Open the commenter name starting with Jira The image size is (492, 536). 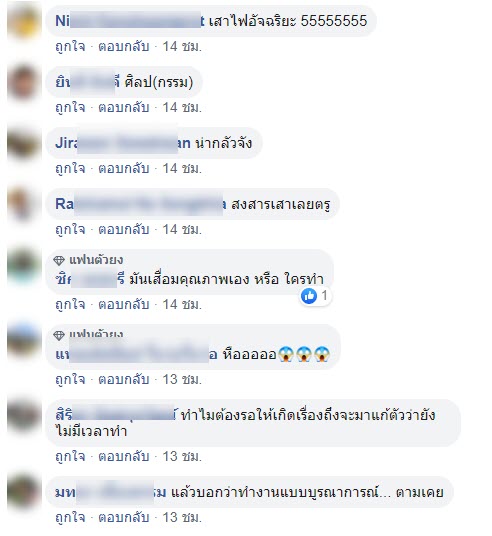click(x=123, y=143)
